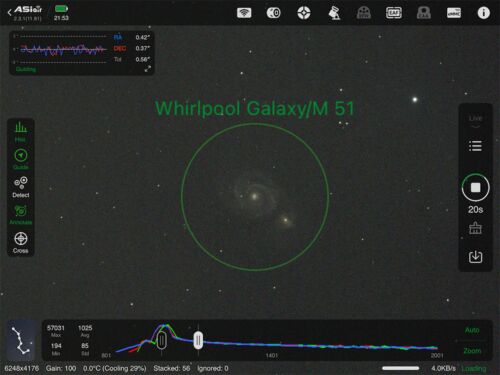Click the green Guiding status label
This screenshot has height=375, width=500.
pyautogui.click(x=26, y=69)
